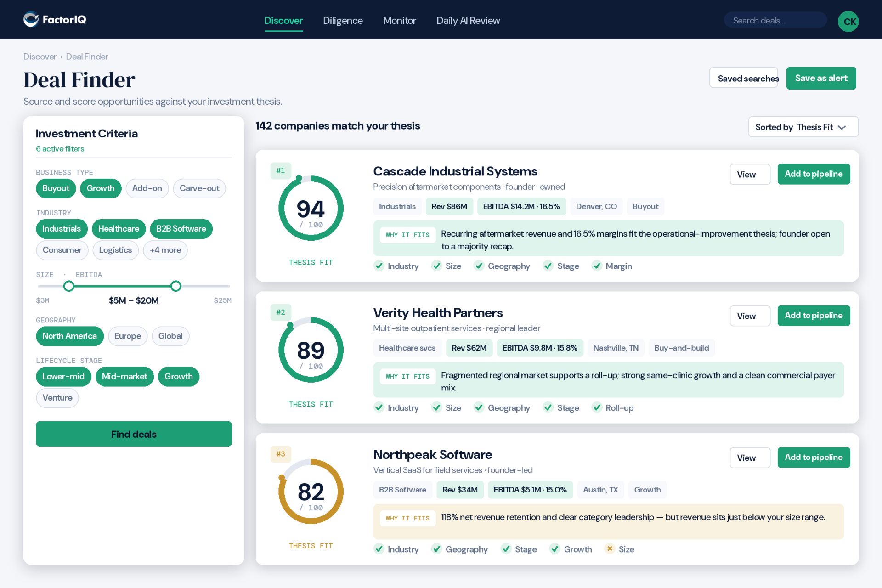Switch to the Diligence tab
Image resolution: width=882 pixels, height=588 pixels.
343,21
